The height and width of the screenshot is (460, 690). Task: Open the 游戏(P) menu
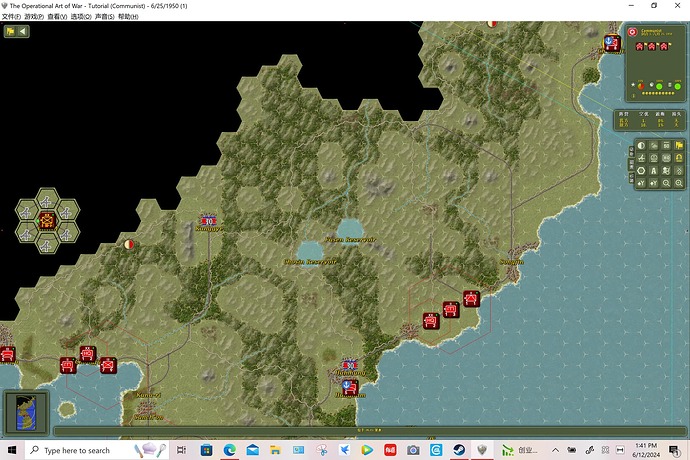[x=34, y=17]
